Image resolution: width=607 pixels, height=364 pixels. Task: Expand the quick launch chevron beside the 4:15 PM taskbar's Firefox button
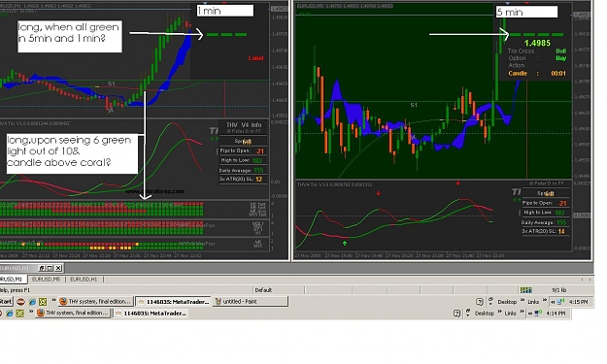pyautogui.click(x=53, y=300)
